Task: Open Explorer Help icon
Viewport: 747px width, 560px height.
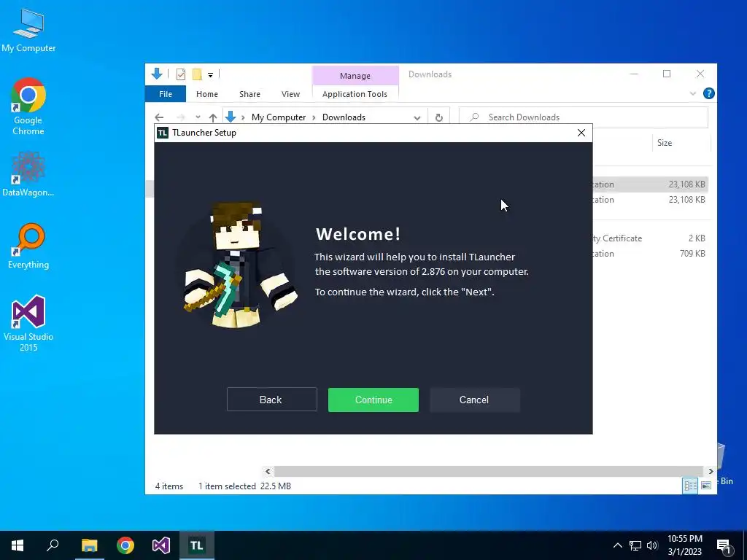Action: pyautogui.click(x=708, y=93)
